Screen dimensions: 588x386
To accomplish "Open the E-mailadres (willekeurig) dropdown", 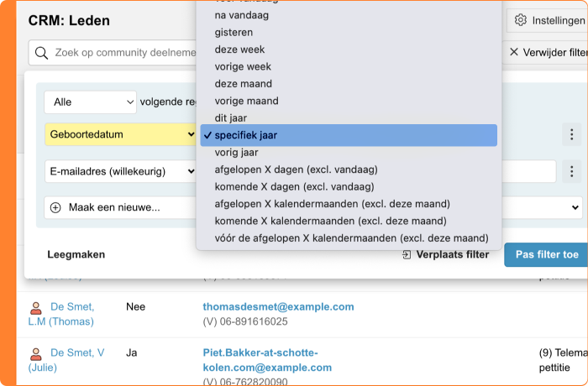I will pyautogui.click(x=120, y=171).
